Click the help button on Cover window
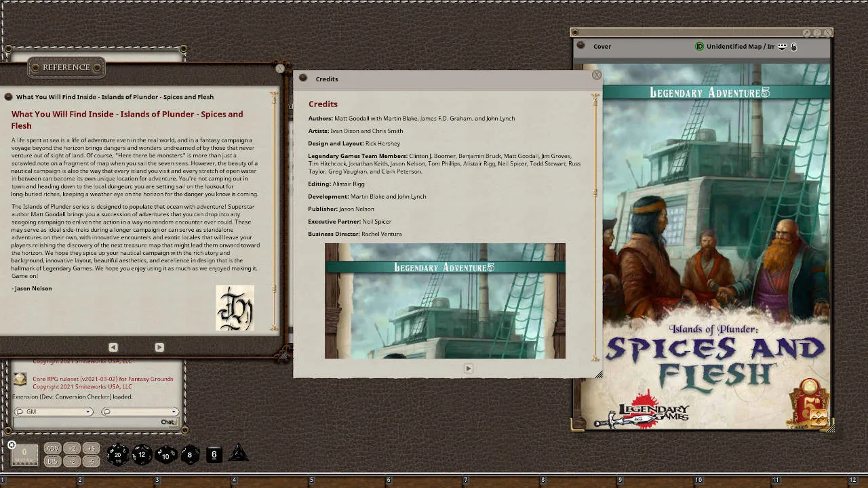This screenshot has height=488, width=868. tap(817, 33)
